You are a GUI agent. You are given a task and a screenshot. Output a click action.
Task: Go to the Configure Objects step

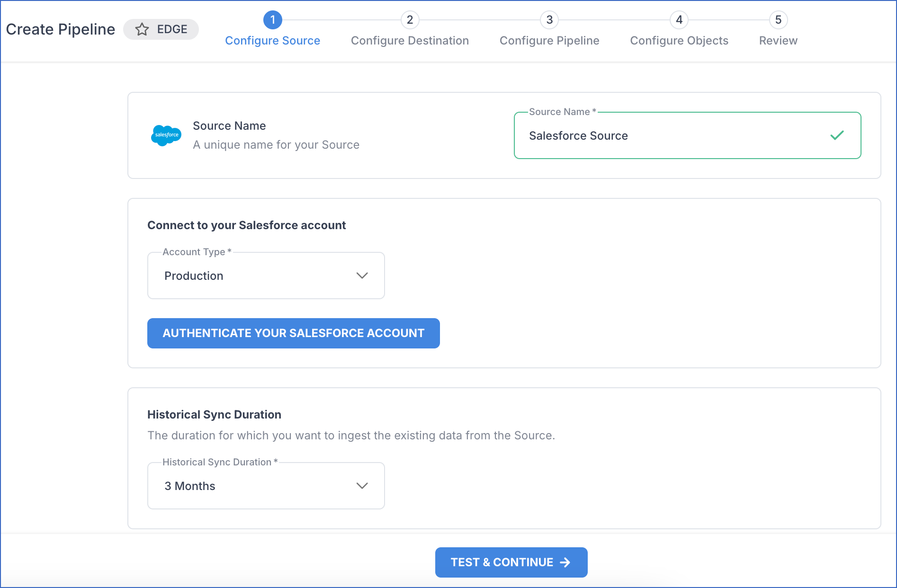679,41
